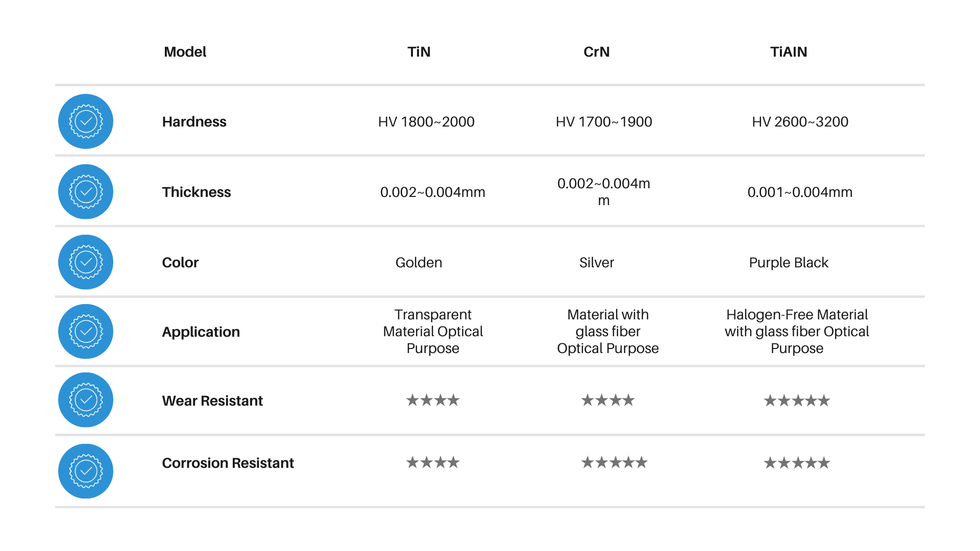
Task: Click the Corrosion Resistant row label
Action: point(228,463)
